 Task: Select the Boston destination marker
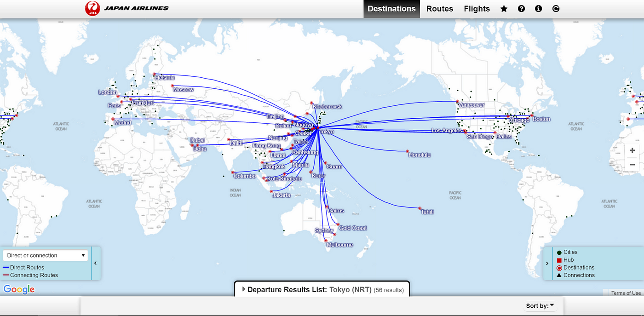coord(532,115)
